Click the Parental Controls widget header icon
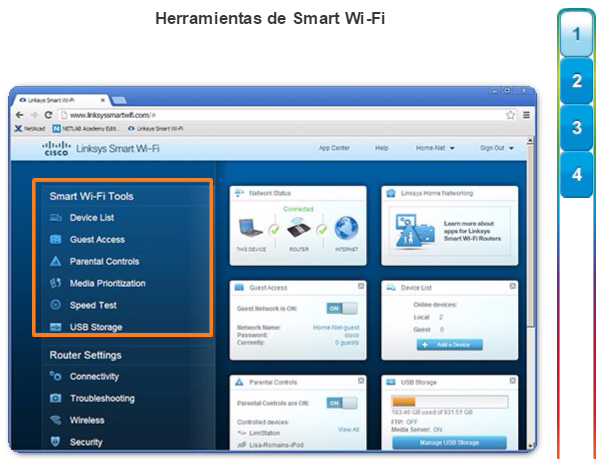 pyautogui.click(x=239, y=382)
